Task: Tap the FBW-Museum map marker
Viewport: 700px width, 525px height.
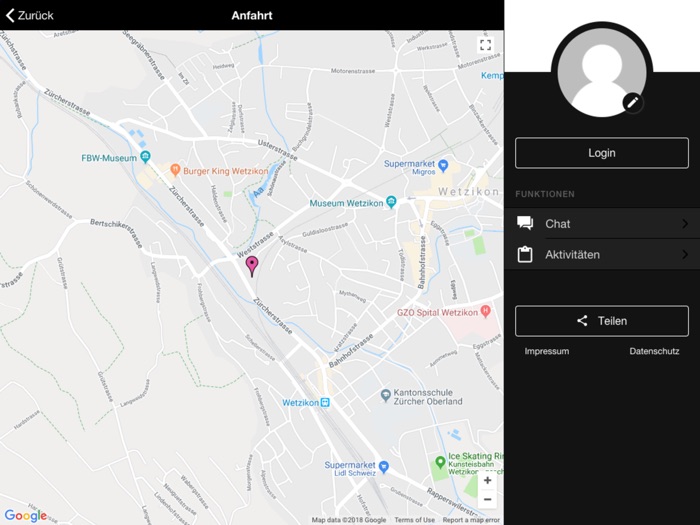Action: 145,157
